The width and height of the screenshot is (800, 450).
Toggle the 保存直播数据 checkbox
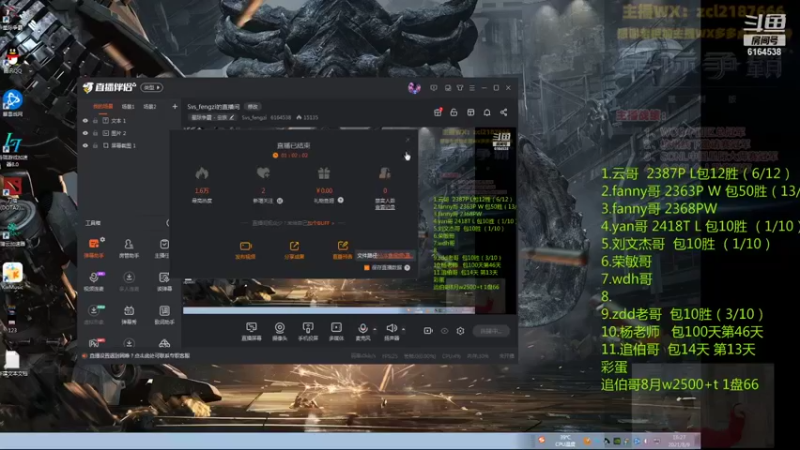point(366,267)
